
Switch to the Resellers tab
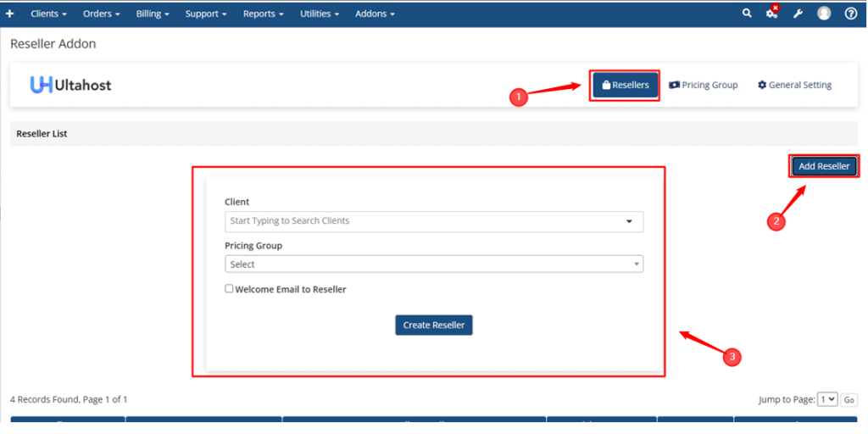tap(625, 85)
